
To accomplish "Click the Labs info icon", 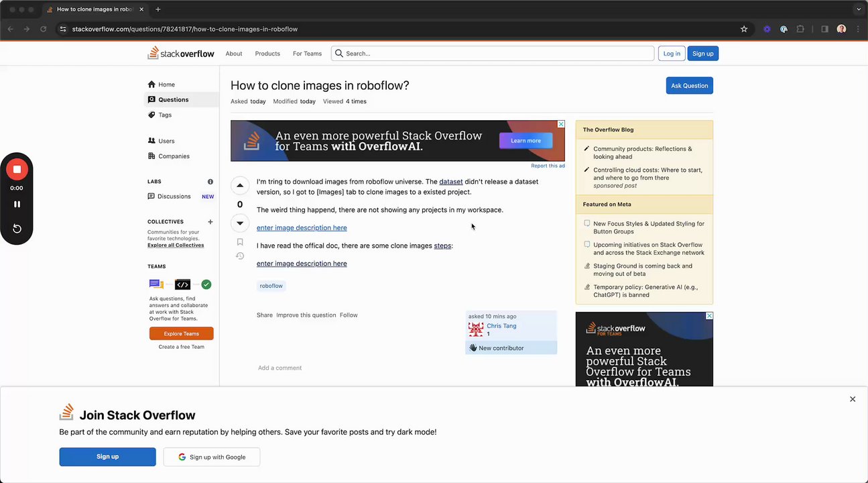I will click(x=210, y=182).
